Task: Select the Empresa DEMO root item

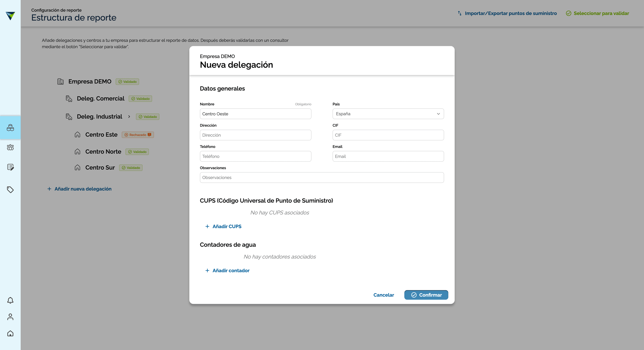Action: pos(90,82)
